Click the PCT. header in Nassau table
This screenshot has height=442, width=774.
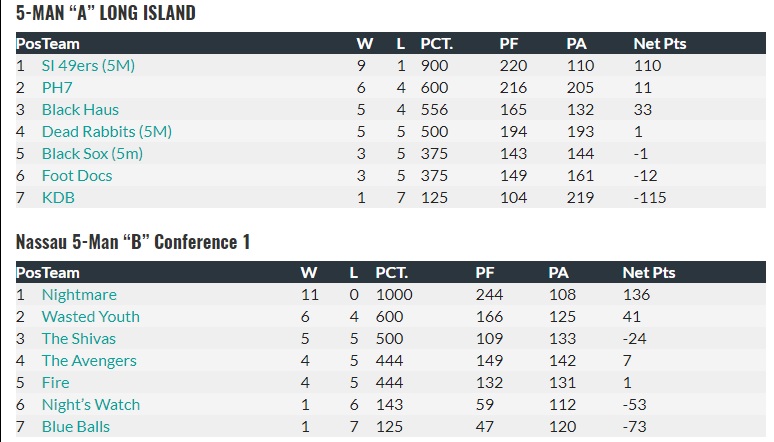pyautogui.click(x=393, y=272)
